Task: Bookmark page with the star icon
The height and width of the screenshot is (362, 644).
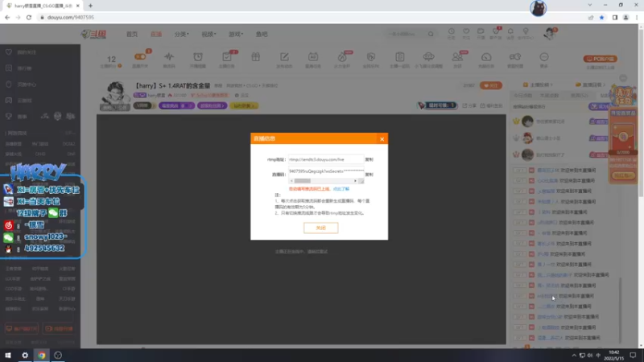Action: coord(601,17)
